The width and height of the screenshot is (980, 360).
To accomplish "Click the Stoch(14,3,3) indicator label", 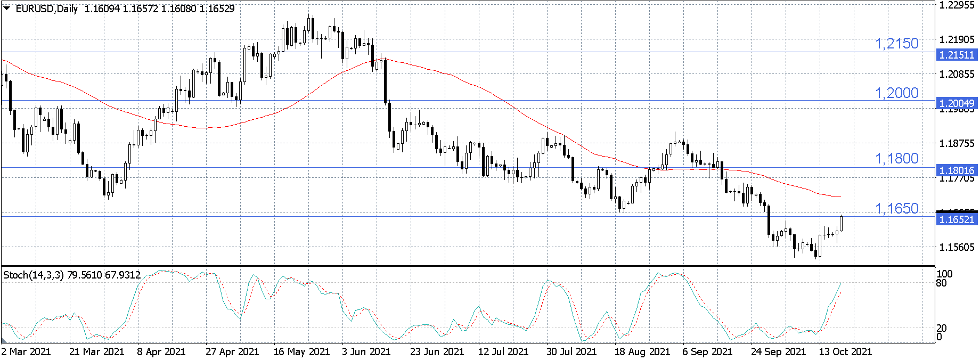I will [34, 275].
